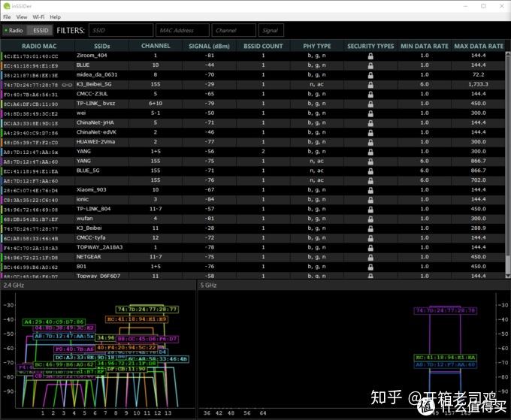Image resolution: width=511 pixels, height=420 pixels.
Task: Select the CMCC-Z3UL network name
Action: tap(92, 94)
